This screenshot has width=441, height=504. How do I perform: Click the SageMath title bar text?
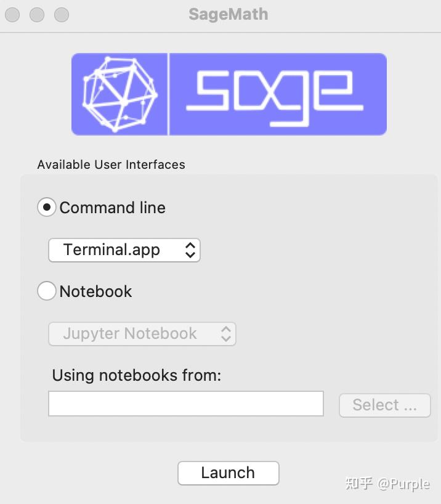[229, 14]
